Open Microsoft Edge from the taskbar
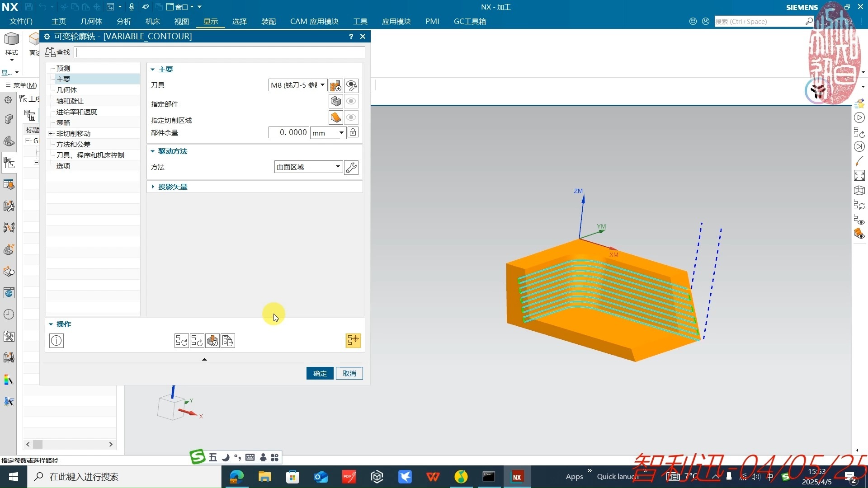Viewport: 868px width, 488px height. pyautogui.click(x=236, y=477)
